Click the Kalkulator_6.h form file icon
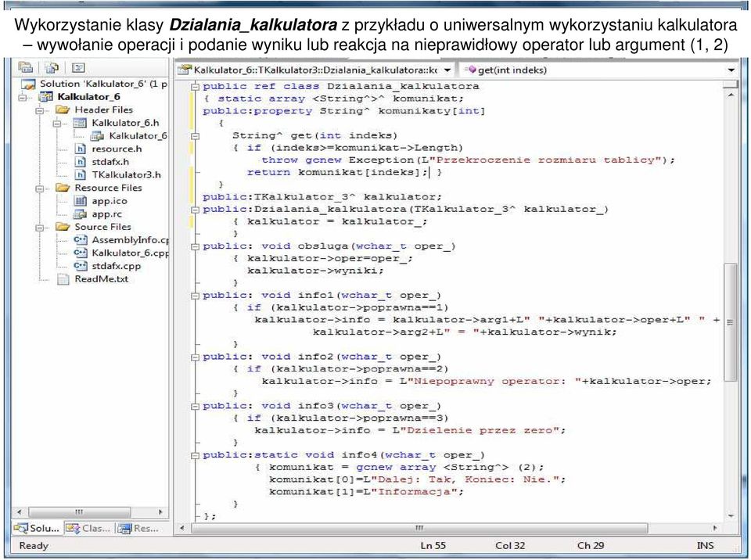Viewport: 751px width, 560px height. pyautogui.click(x=80, y=123)
